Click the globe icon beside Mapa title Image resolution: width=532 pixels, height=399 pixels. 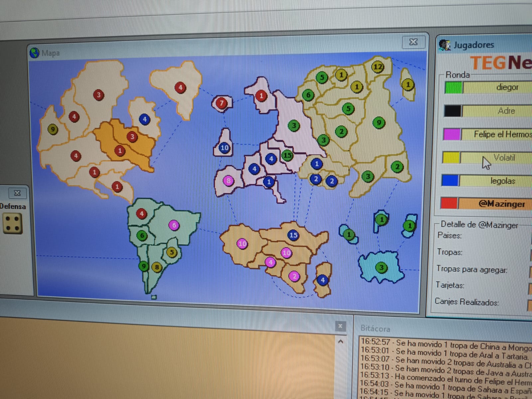[35, 53]
